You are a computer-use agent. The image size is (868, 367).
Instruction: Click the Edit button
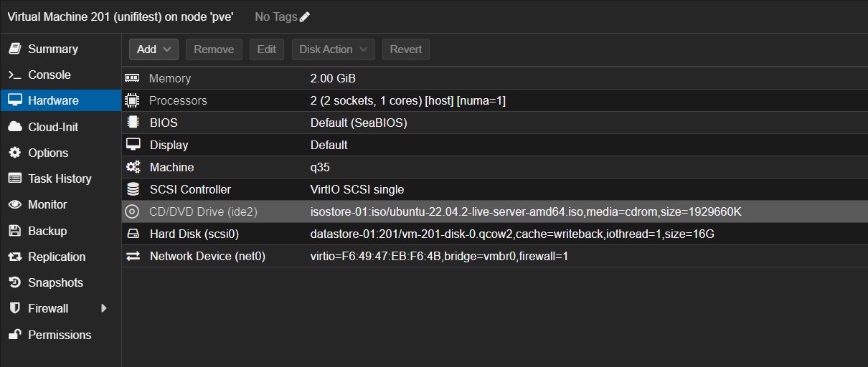pos(266,49)
